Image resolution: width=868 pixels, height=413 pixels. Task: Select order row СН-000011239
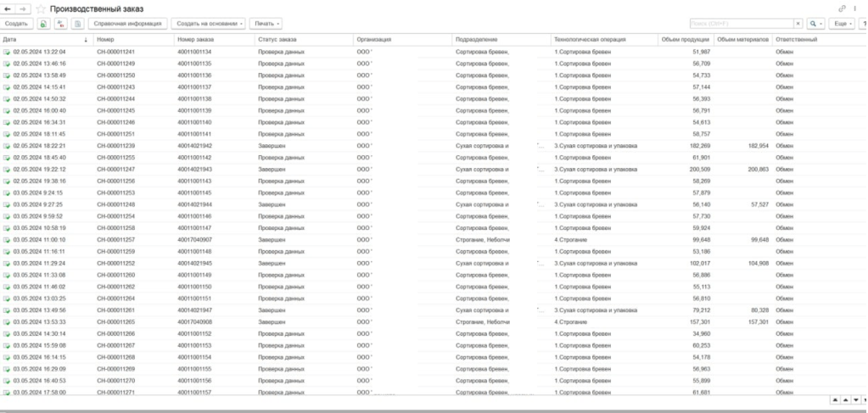434,146
